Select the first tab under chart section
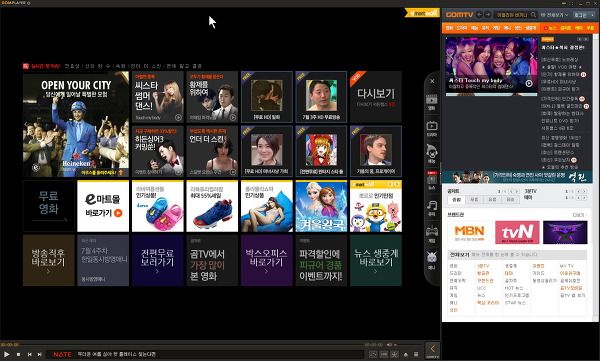The image size is (600, 361). tap(457, 199)
